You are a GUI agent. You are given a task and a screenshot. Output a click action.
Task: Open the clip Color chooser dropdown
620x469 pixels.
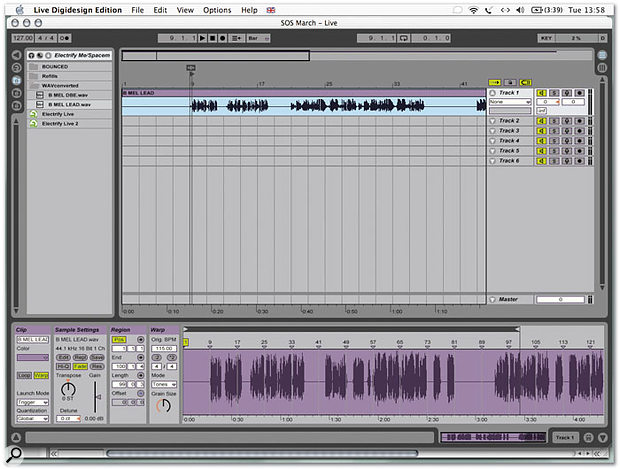pos(32,357)
